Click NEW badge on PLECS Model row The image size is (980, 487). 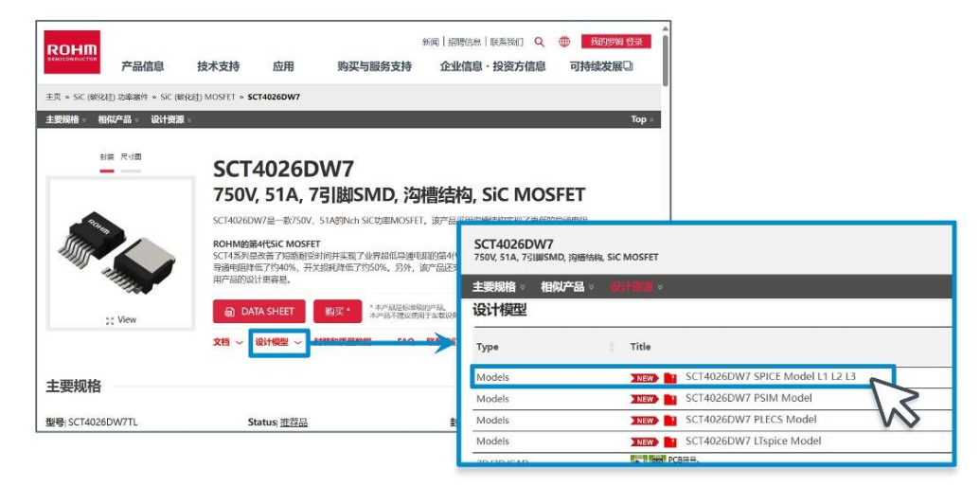point(645,420)
